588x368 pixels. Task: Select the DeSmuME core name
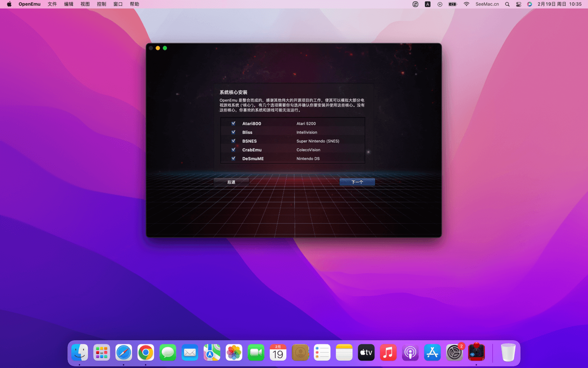click(x=253, y=159)
